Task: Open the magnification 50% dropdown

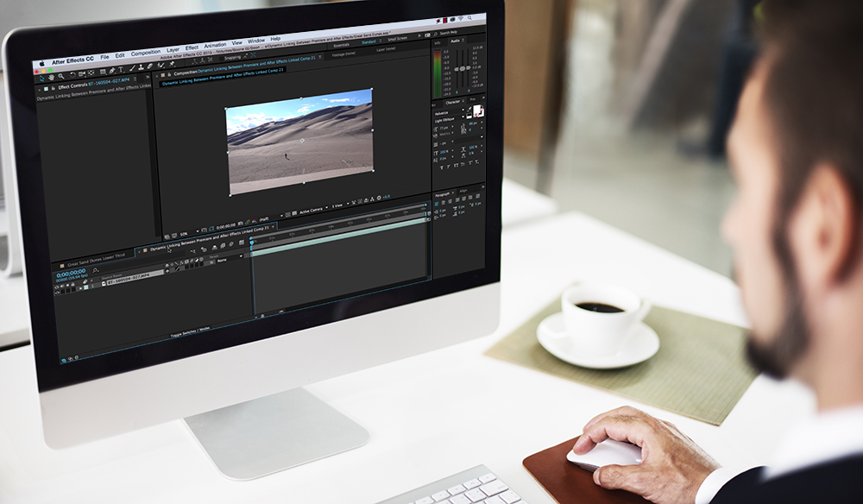Action: click(189, 233)
